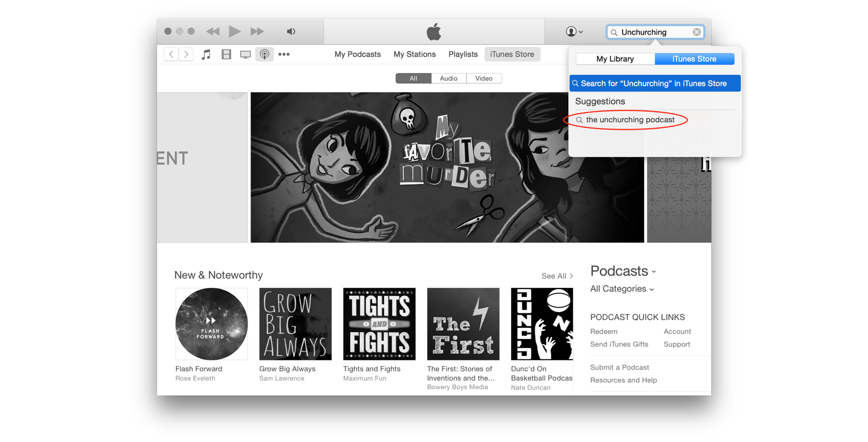Screen dimensions: 868x442
Task: Select the iTunes Store tab
Action: coord(512,54)
